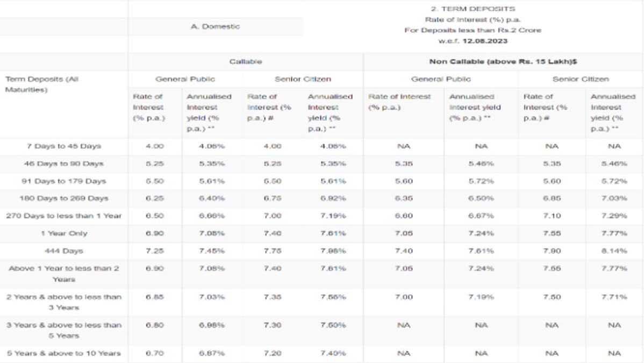Select 6.92% in the 180 Days row

pyautogui.click(x=333, y=198)
